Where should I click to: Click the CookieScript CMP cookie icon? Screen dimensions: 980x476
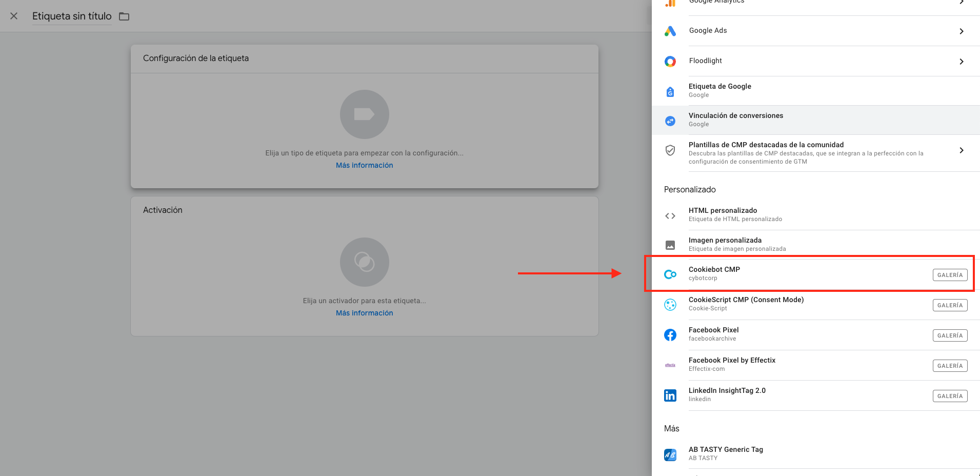point(670,304)
